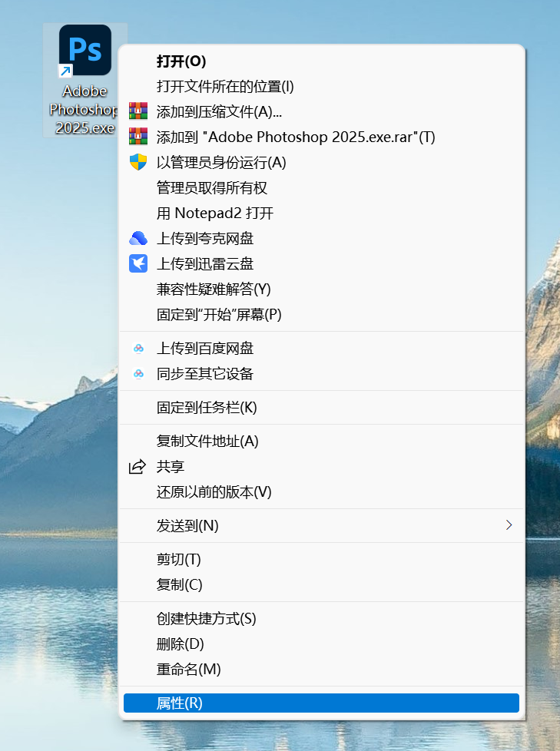Viewport: 560px width, 751px height.
Task: Open the 发送到(N) menu item
Action: tap(321, 526)
